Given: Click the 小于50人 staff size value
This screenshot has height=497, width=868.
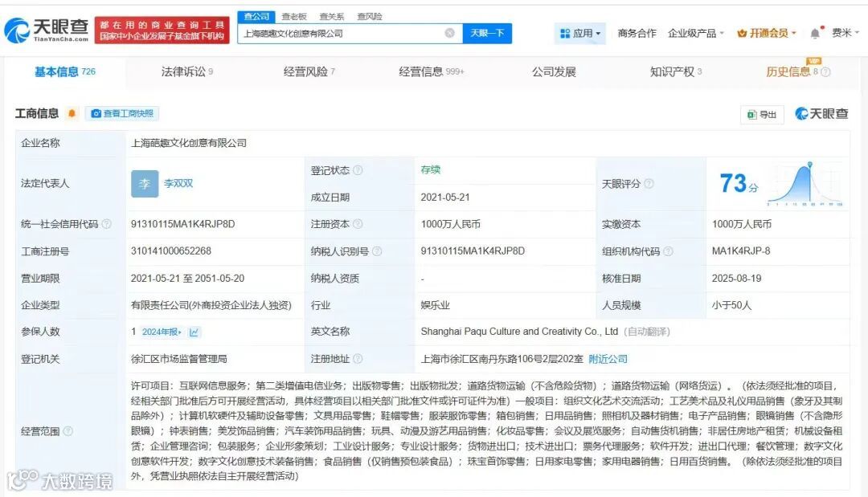Looking at the screenshot, I should [731, 304].
